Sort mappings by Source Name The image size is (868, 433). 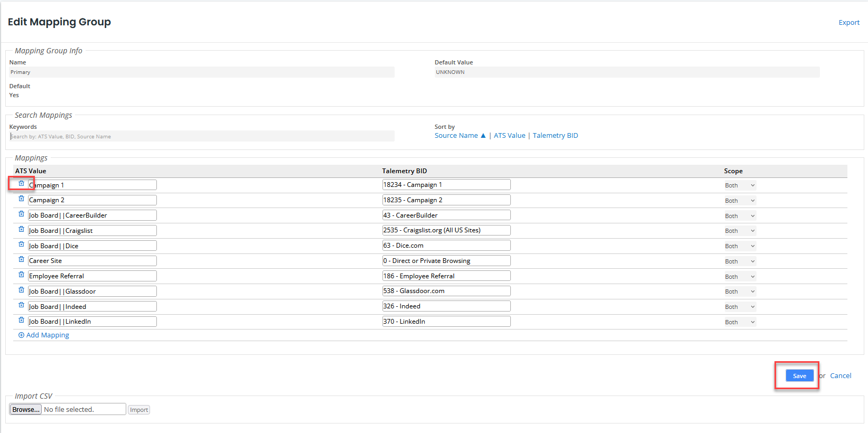(x=456, y=136)
